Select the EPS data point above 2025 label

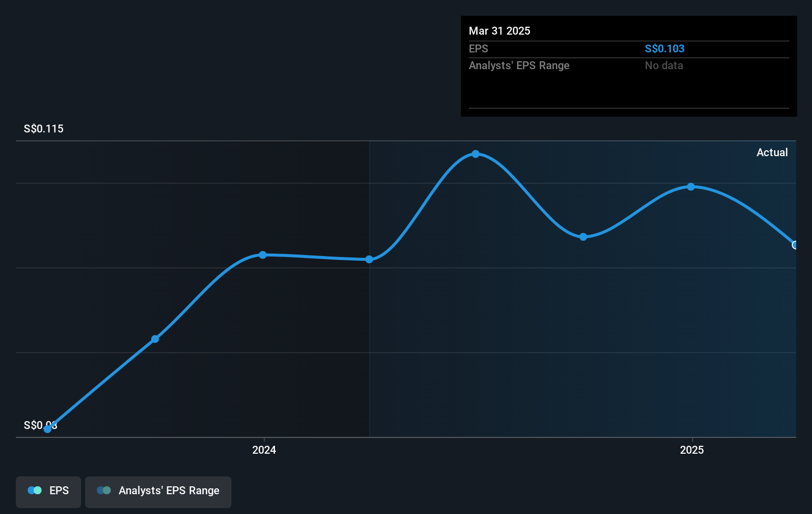click(x=691, y=187)
